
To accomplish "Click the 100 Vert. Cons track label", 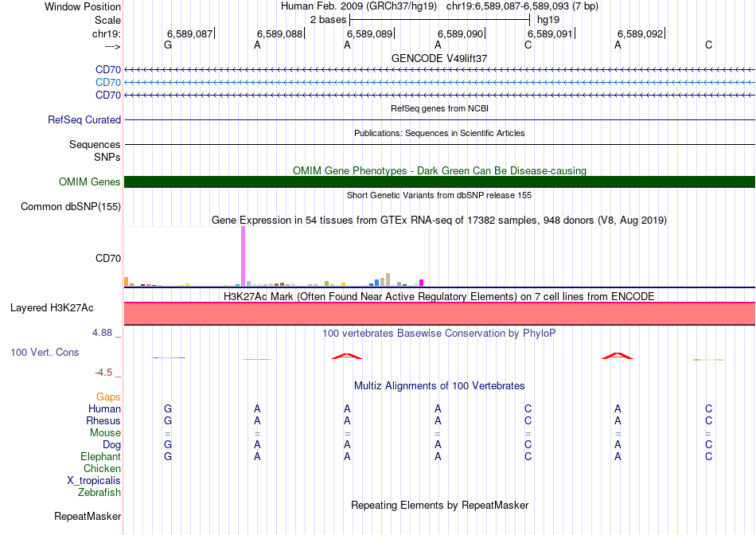I will pos(45,352).
